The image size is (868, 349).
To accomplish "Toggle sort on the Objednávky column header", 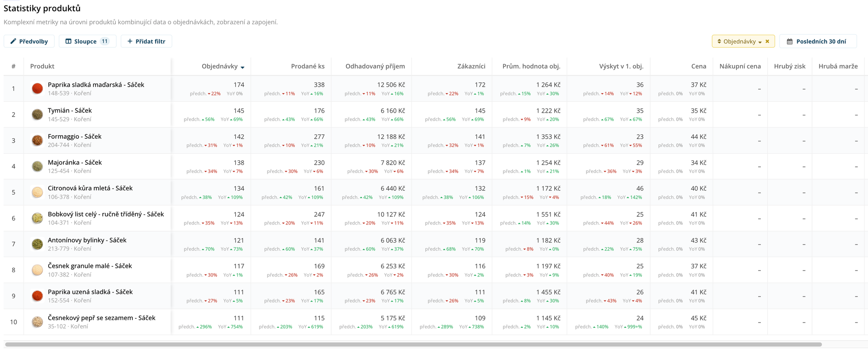I will click(220, 66).
